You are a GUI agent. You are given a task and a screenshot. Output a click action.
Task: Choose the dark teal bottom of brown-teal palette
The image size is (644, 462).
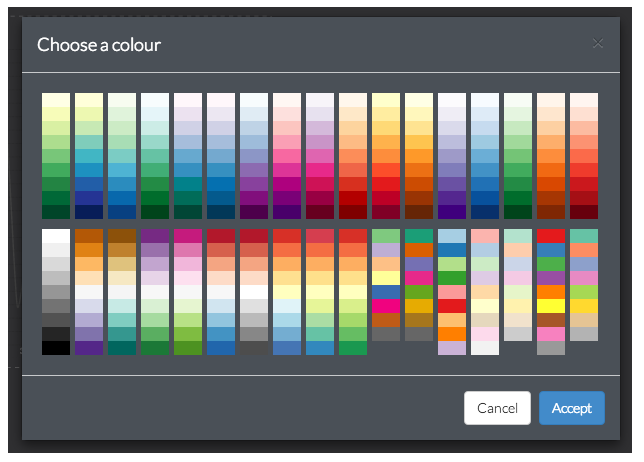(122, 348)
